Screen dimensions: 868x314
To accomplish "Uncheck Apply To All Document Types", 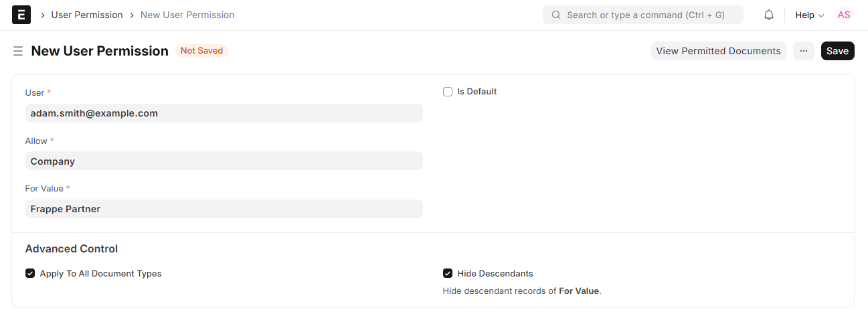I will click(x=30, y=273).
